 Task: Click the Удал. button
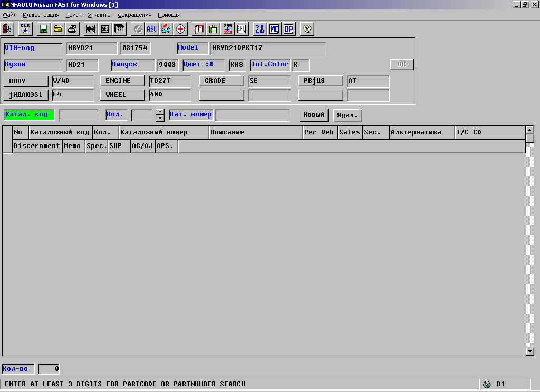[348, 115]
